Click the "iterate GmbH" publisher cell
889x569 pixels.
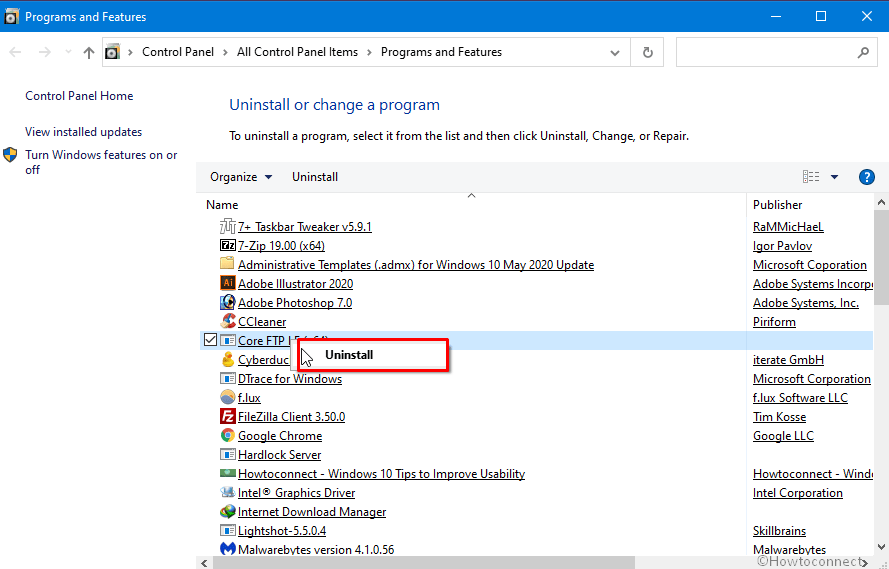click(788, 360)
